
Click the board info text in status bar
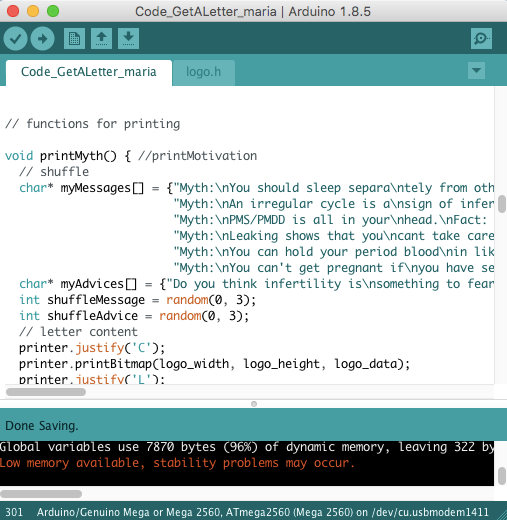pyautogui.click(x=263, y=512)
